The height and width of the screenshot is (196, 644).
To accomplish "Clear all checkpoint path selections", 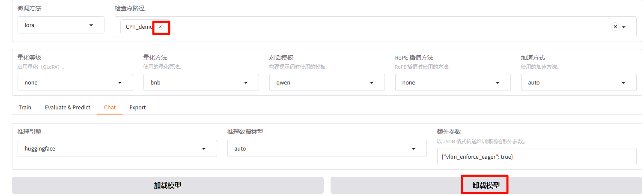I will tap(615, 27).
